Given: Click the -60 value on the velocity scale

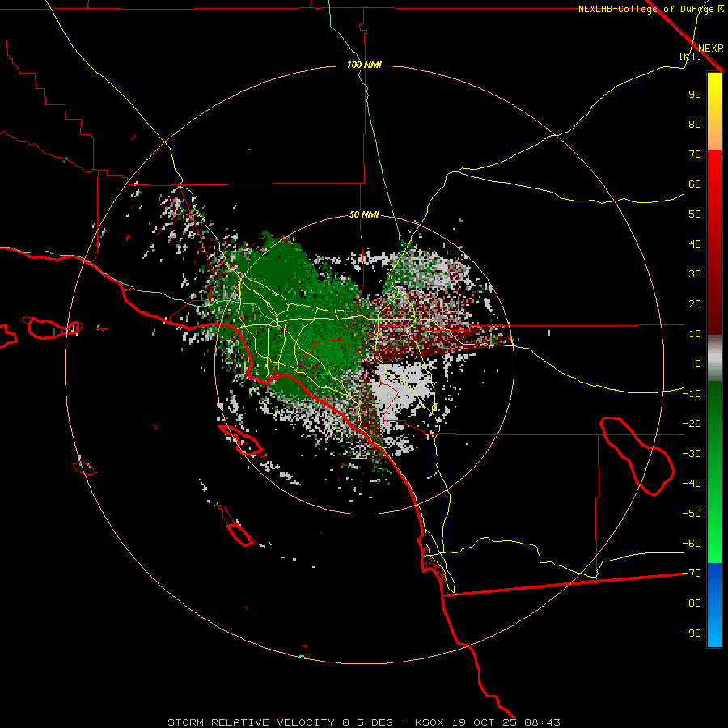Looking at the screenshot, I should 692,544.
